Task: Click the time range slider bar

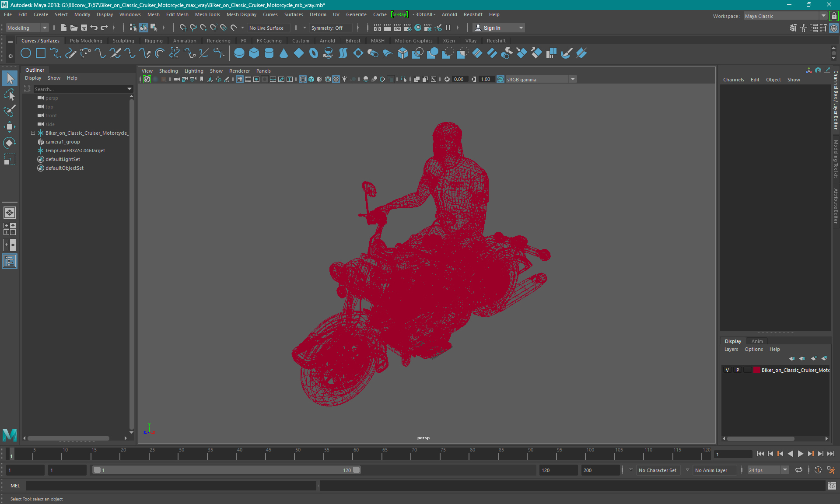Action: (227, 470)
